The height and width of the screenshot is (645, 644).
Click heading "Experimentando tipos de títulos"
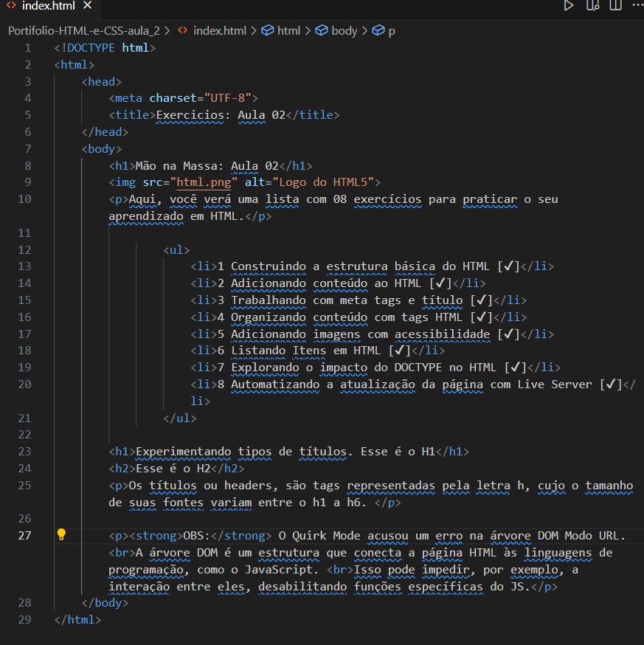pos(241,452)
